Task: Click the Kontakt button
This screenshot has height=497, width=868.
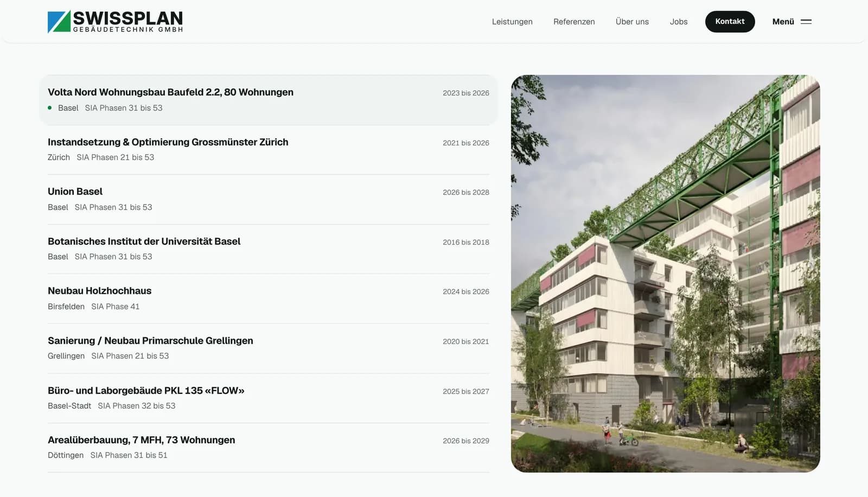Action: [730, 22]
